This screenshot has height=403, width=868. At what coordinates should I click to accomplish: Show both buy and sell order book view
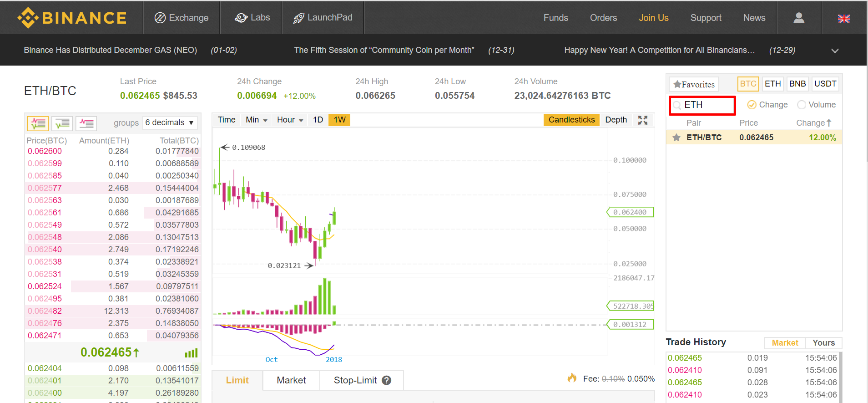coord(38,123)
